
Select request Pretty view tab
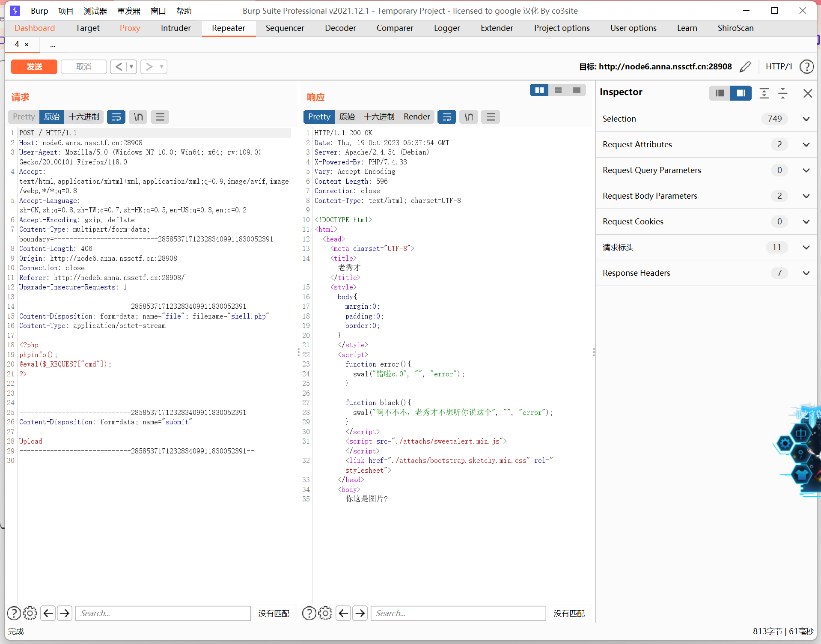click(24, 116)
